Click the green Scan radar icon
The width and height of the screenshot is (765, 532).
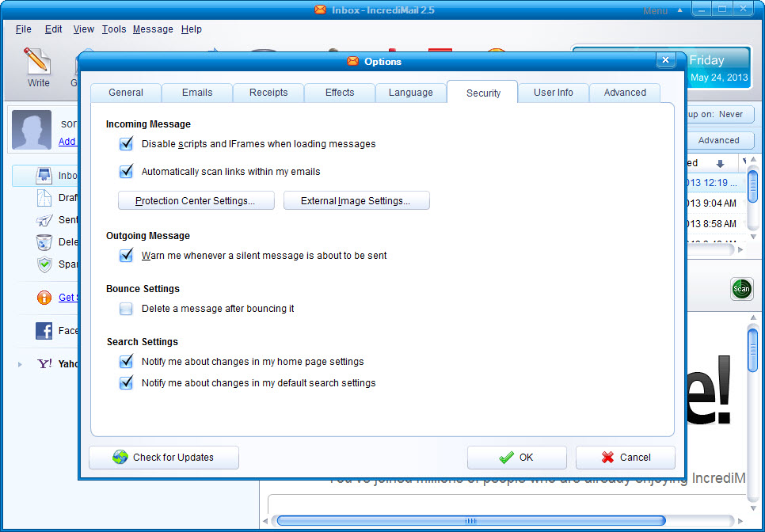pos(741,289)
